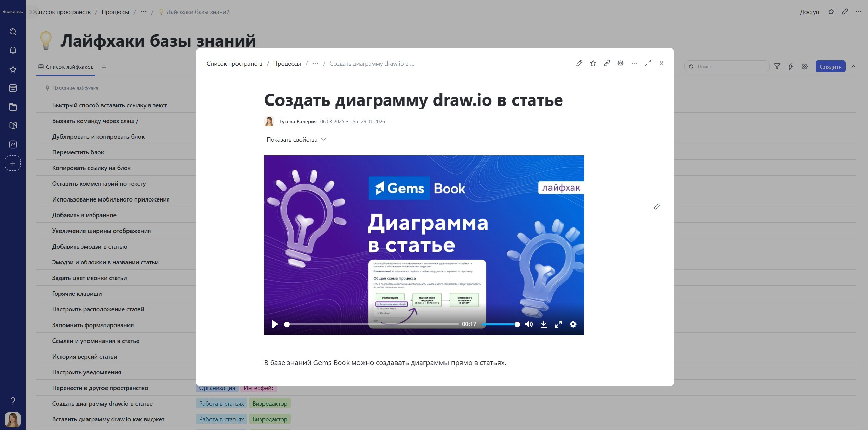Expand collapsed dots in page breadcrumb

pyautogui.click(x=144, y=12)
